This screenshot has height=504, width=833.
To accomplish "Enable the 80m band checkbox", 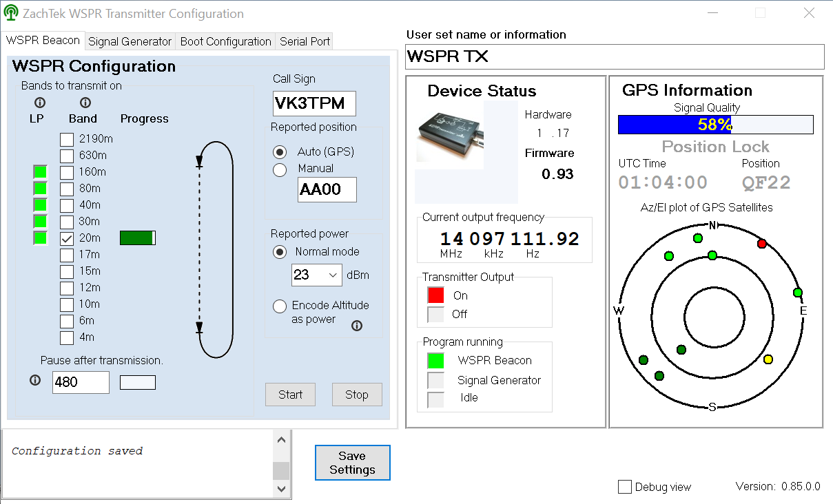I will pyautogui.click(x=67, y=189).
